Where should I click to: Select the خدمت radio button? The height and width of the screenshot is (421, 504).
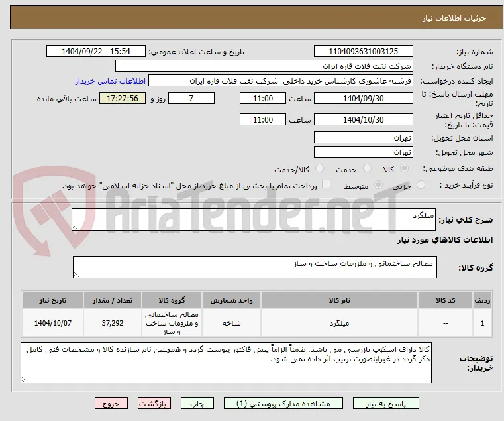click(367, 168)
